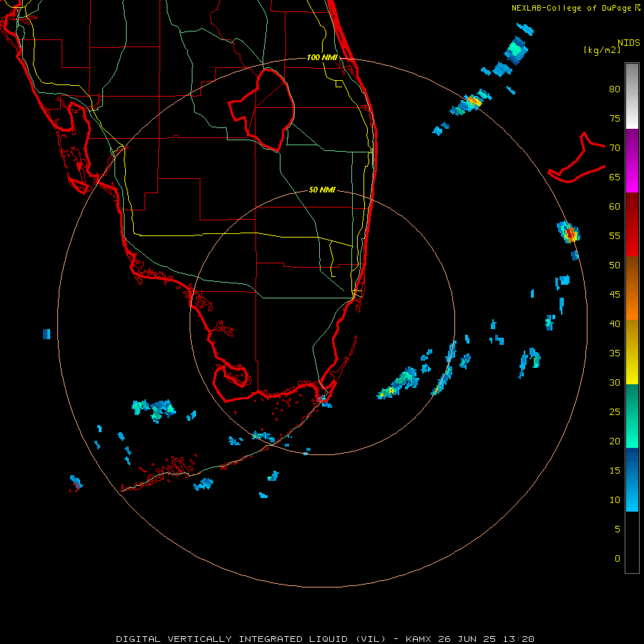Select the 50 value on the VIL scale

pyautogui.click(x=615, y=265)
